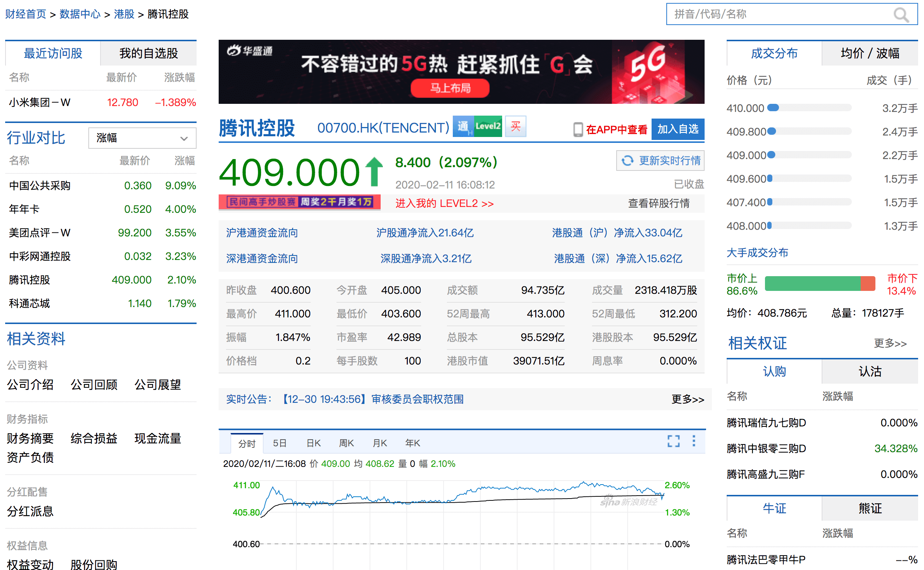The image size is (924, 570).
Task: Add stock with 加入自选 button
Action: [678, 129]
